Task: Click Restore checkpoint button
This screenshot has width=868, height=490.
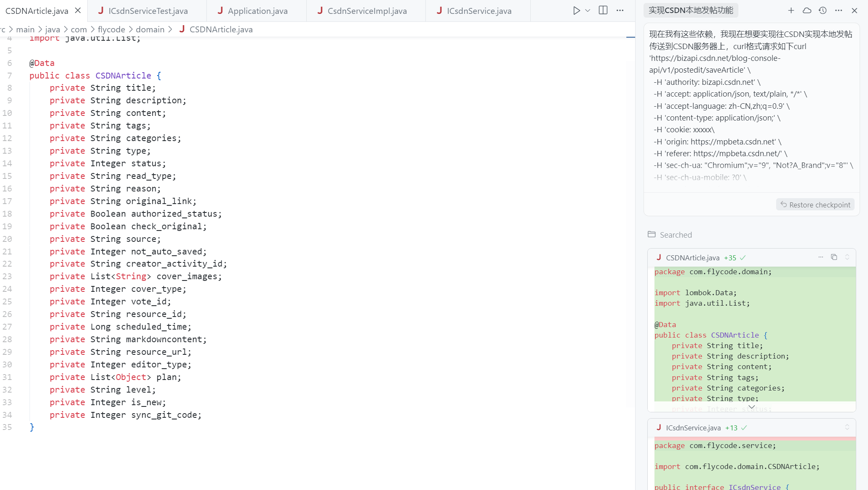Action: coord(815,204)
